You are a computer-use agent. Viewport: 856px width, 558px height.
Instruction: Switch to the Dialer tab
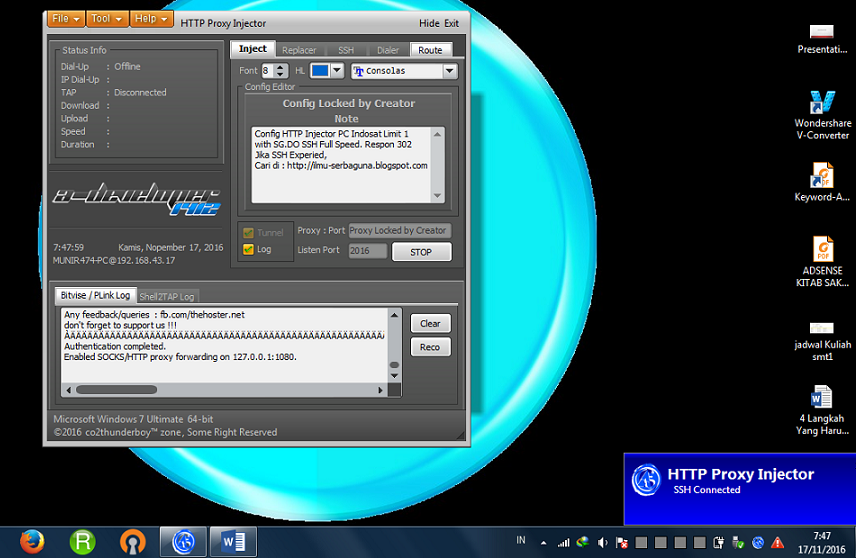pos(388,50)
